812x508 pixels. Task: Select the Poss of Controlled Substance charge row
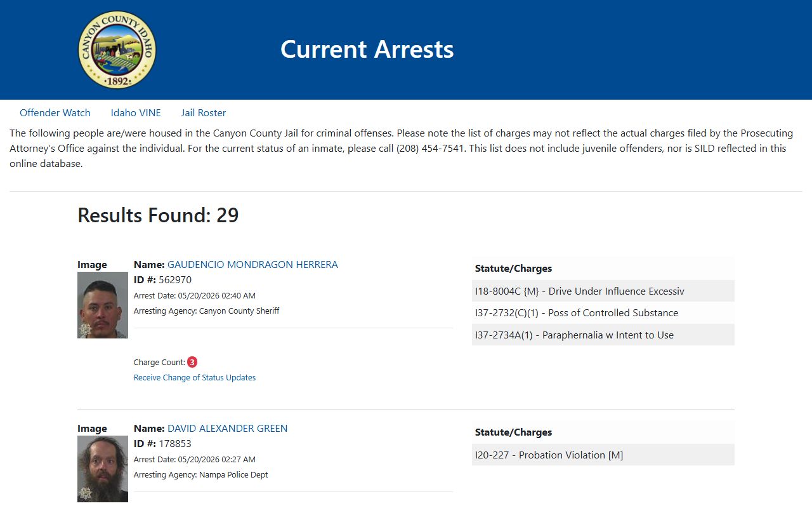(603, 313)
